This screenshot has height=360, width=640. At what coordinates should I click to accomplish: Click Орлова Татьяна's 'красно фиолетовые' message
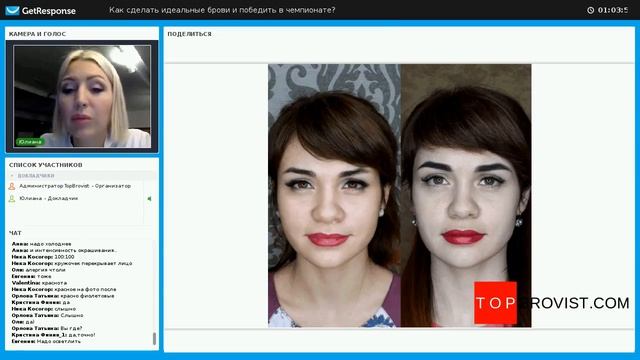(x=63, y=296)
